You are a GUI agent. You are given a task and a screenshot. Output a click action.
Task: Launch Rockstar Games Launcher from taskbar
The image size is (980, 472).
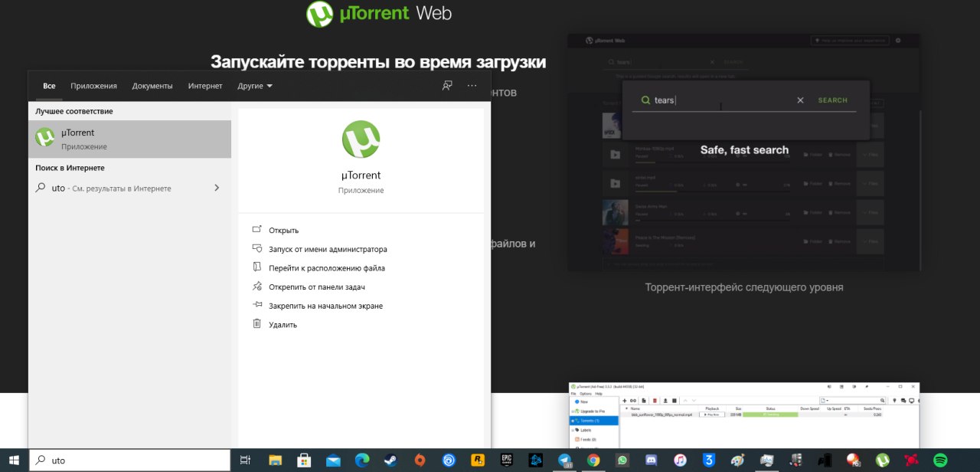pos(478,461)
